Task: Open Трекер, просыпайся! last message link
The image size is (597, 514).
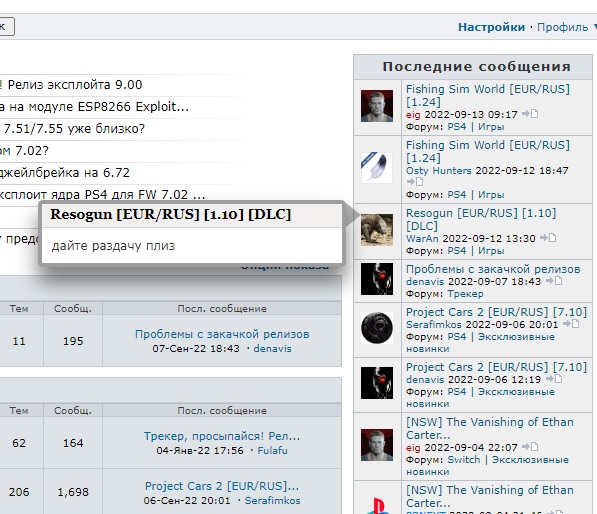Action: (222, 436)
